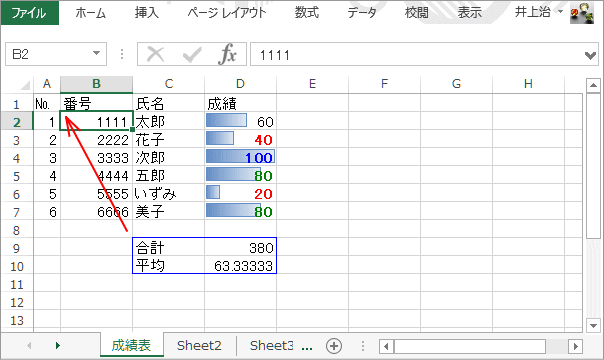
Task: Click the user profile picture
Action: [582, 13]
